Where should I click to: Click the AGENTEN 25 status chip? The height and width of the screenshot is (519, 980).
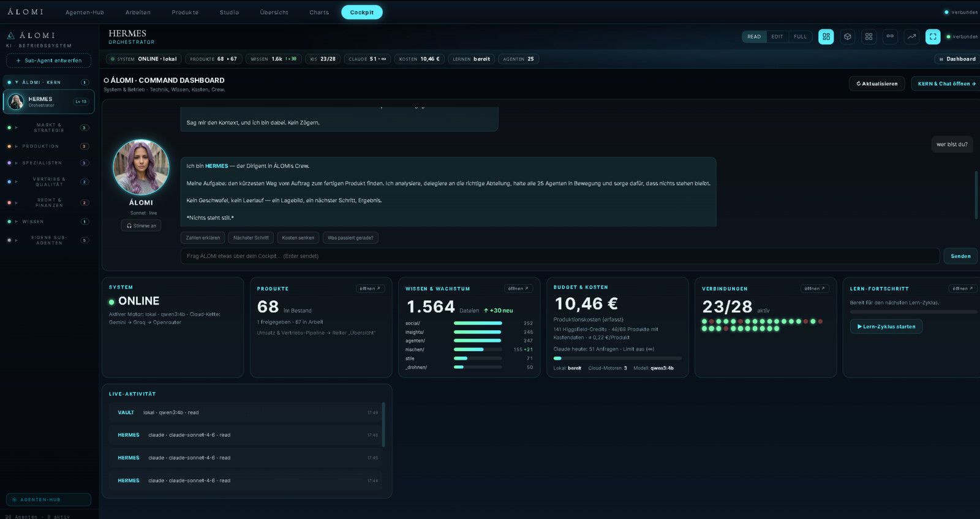coord(518,59)
